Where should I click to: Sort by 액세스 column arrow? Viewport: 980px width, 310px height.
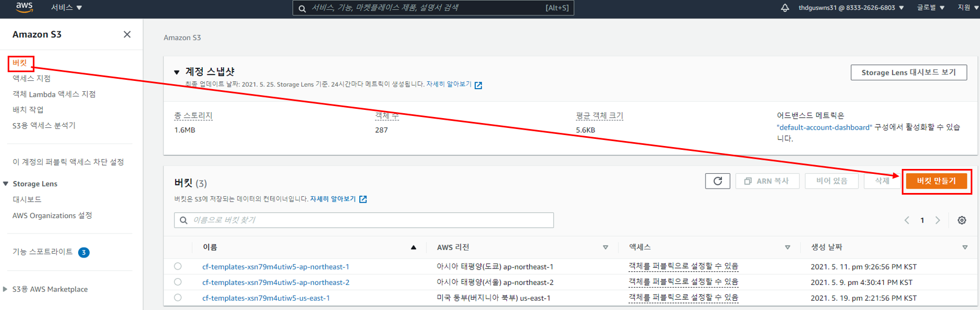787,248
